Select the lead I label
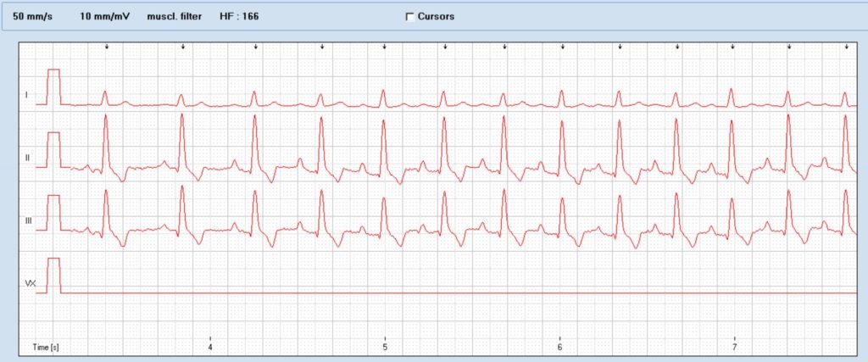This screenshot has width=868, height=362. coord(26,95)
